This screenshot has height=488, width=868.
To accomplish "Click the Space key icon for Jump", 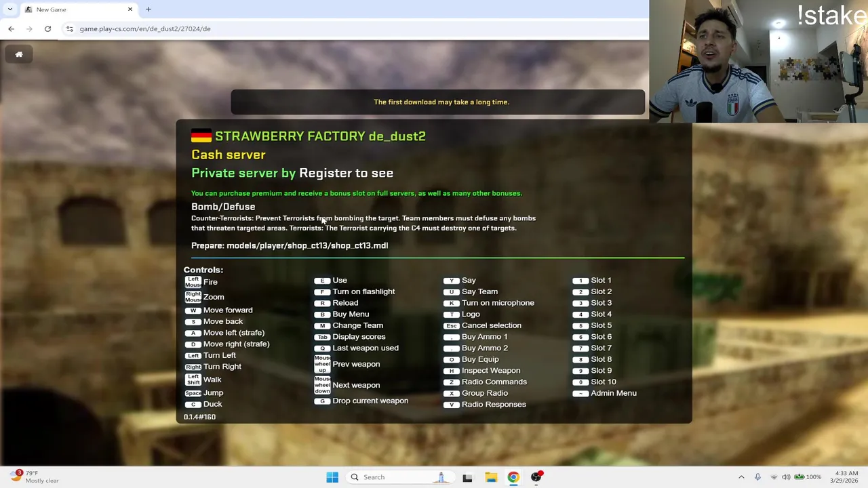I will (x=193, y=393).
